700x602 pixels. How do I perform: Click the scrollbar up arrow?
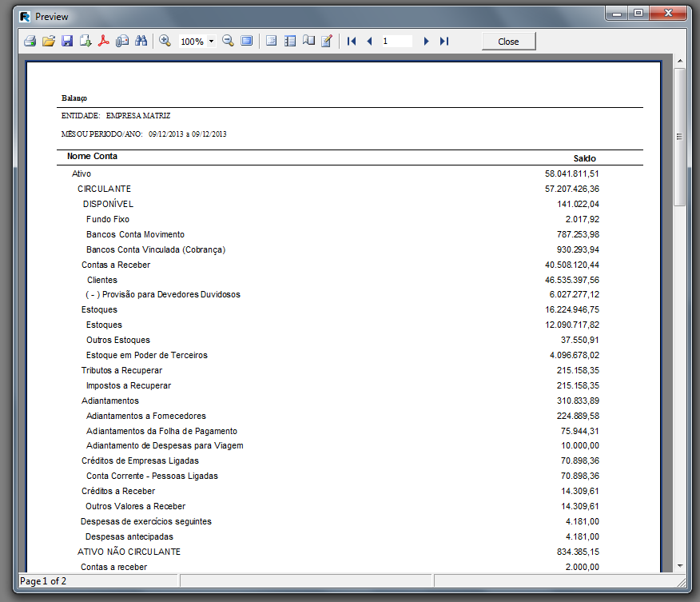click(679, 61)
